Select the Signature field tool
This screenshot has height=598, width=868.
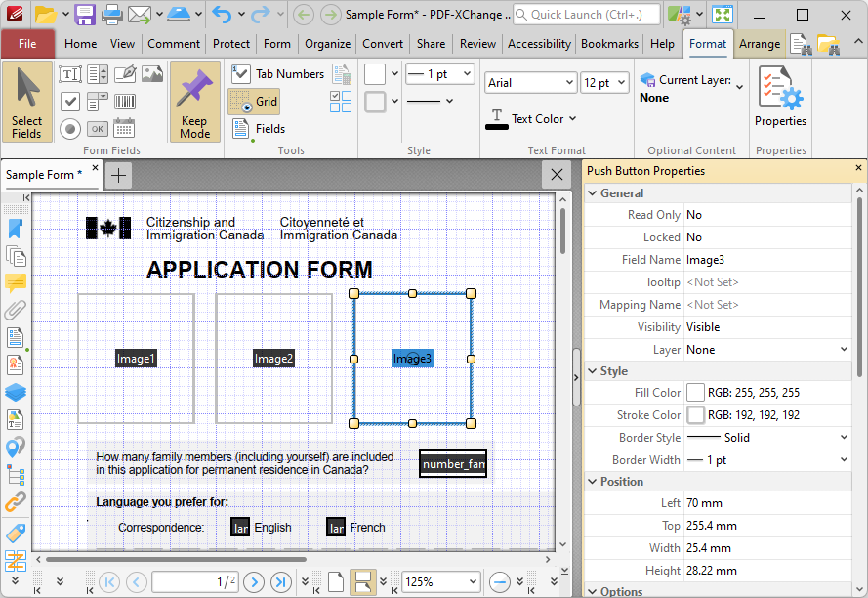[x=125, y=74]
